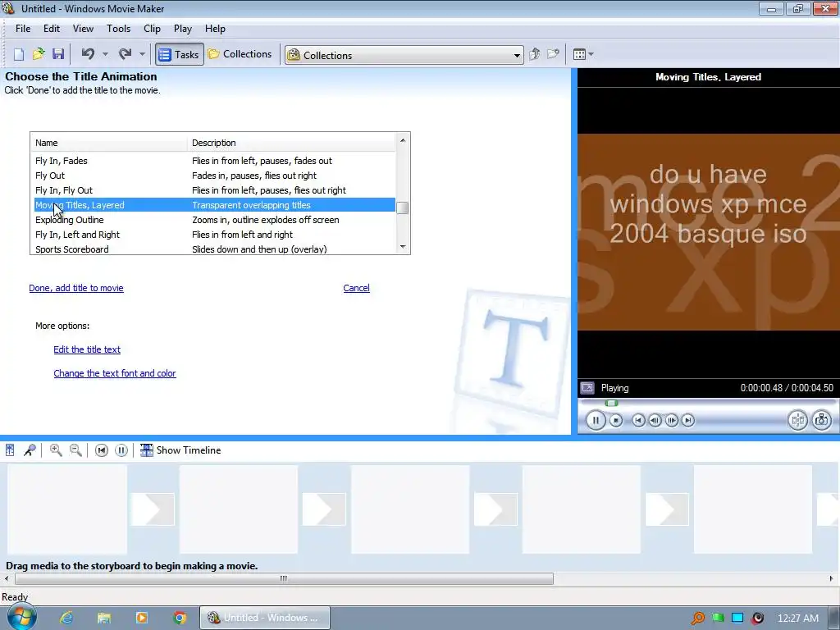Open the undo history dropdown arrow
840x630 pixels.
tap(105, 54)
